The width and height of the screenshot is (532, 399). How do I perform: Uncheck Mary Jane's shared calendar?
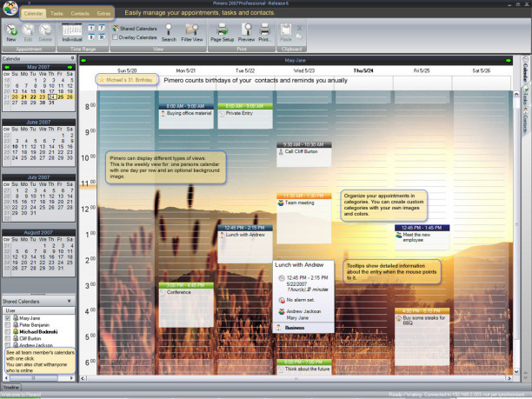(8, 318)
